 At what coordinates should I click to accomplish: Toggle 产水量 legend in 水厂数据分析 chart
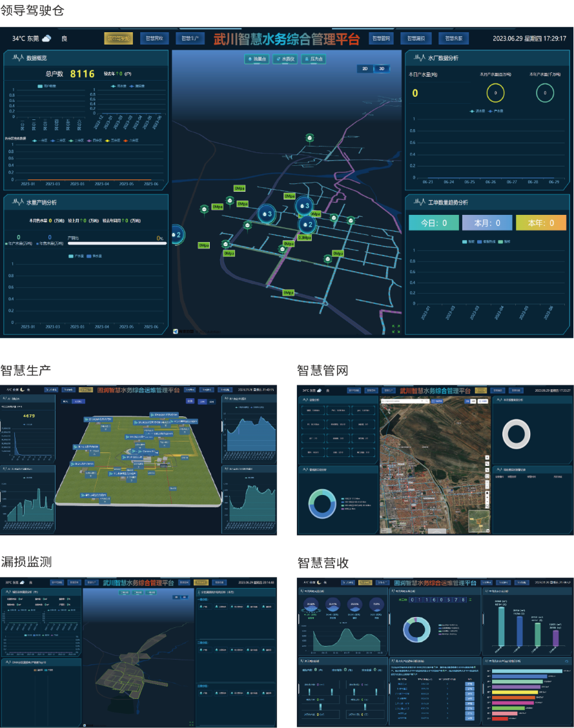click(x=495, y=112)
